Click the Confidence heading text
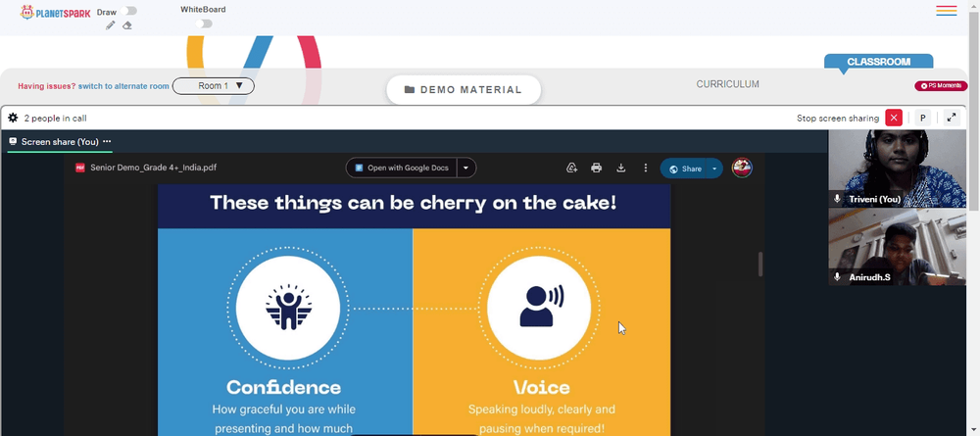Screen dimensions: 980x436 click(284, 387)
